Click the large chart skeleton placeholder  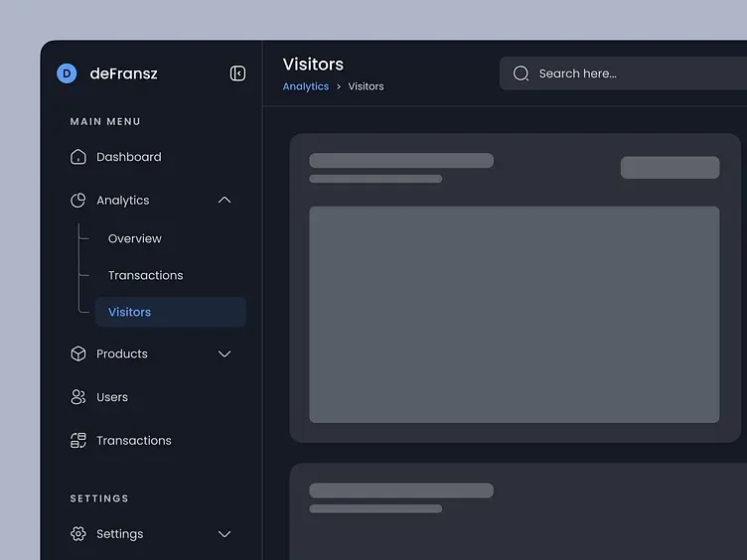pyautogui.click(x=514, y=315)
